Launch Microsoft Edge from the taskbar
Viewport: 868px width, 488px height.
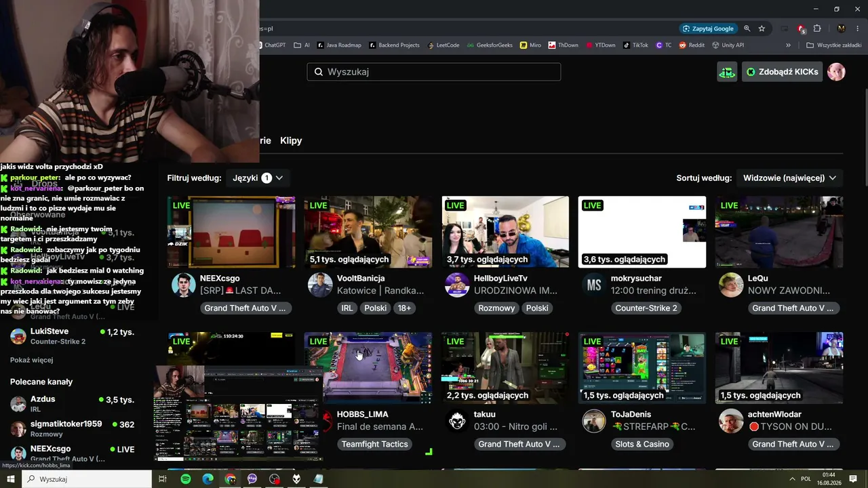coord(208,479)
